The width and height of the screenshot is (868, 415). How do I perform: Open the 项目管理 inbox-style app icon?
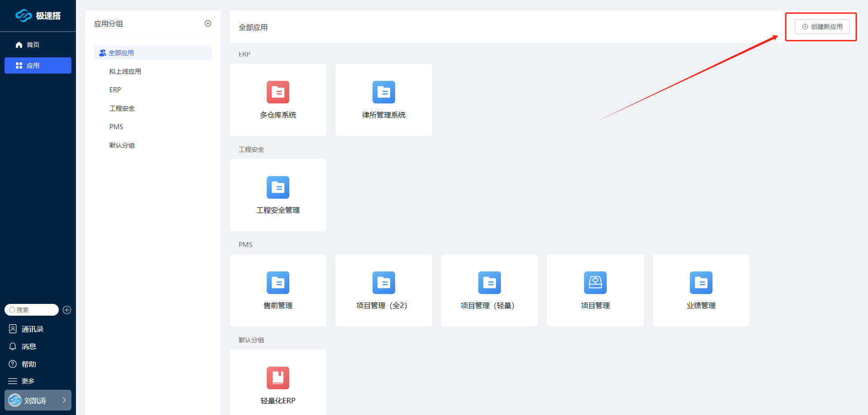coord(595,283)
